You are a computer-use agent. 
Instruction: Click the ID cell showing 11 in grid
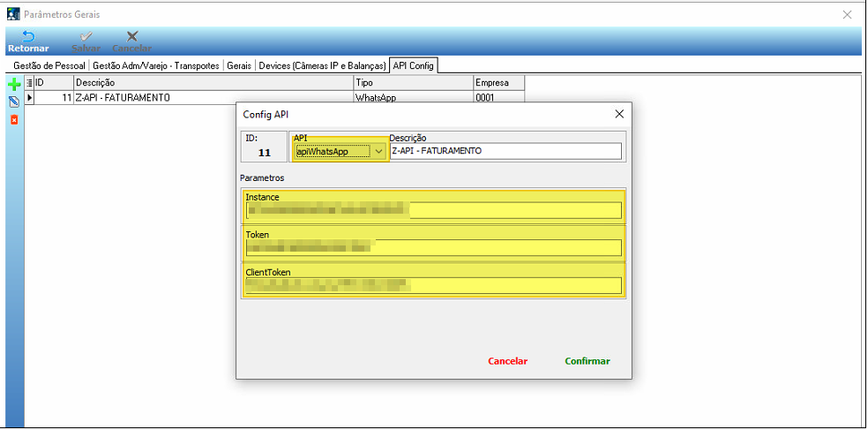tap(54, 97)
